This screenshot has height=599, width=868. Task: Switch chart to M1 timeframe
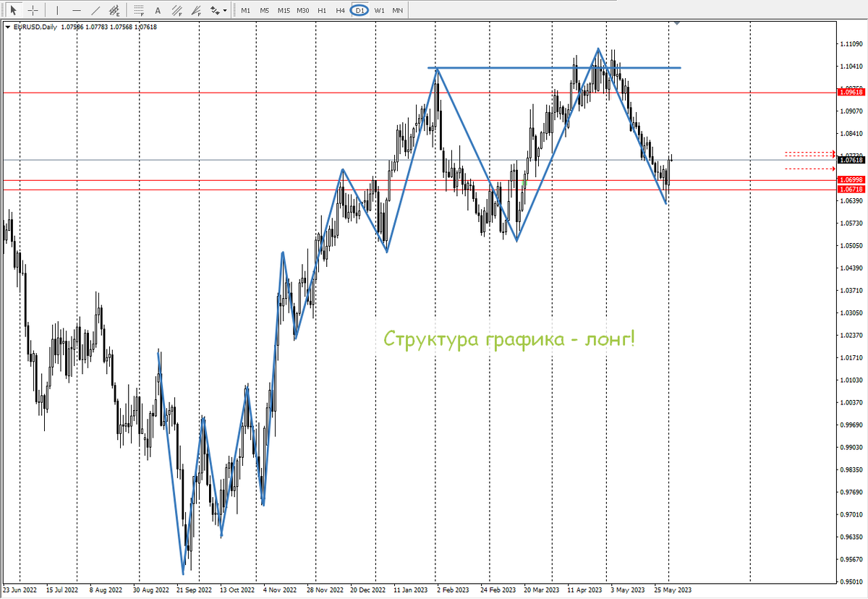[x=246, y=10]
